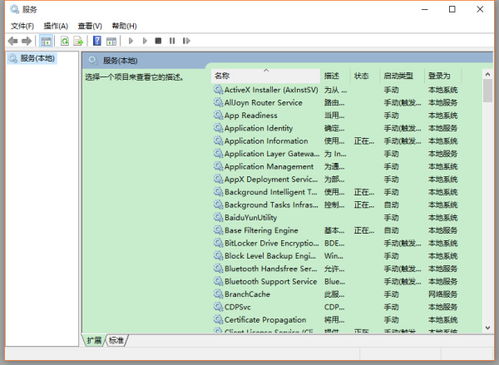Sort by the 启动类型 column header
The width and height of the screenshot is (499, 365).
click(x=402, y=76)
